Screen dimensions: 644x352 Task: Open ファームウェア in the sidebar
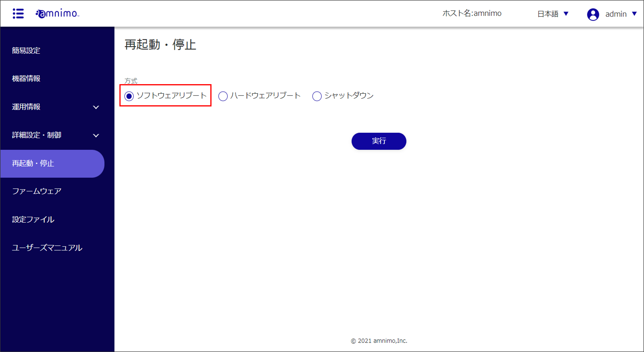point(37,191)
